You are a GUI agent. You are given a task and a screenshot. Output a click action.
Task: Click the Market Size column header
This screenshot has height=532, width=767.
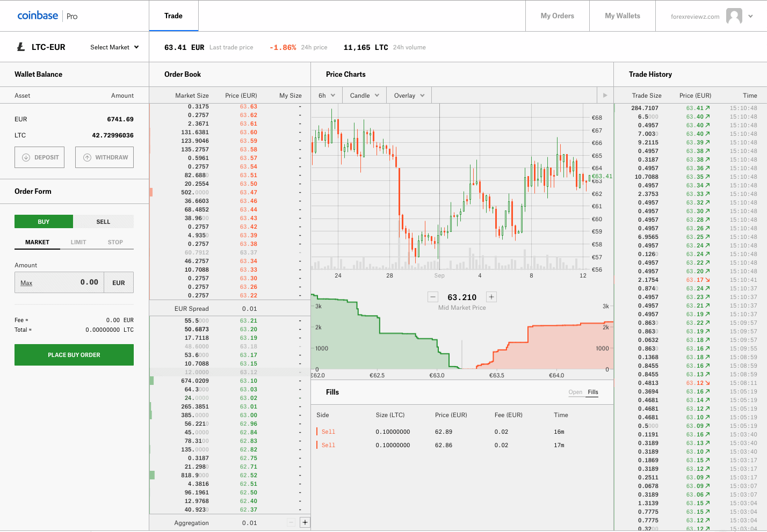[x=192, y=96]
